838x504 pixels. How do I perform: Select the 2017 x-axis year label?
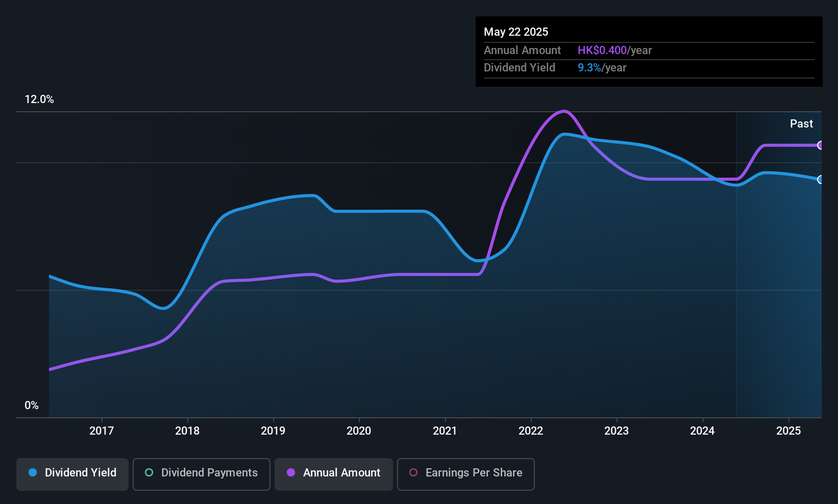102,431
